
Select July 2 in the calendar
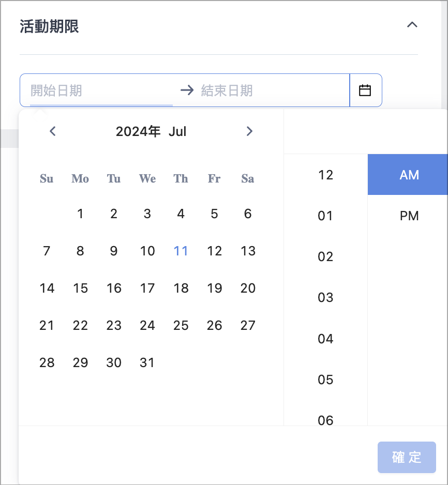[113, 214]
